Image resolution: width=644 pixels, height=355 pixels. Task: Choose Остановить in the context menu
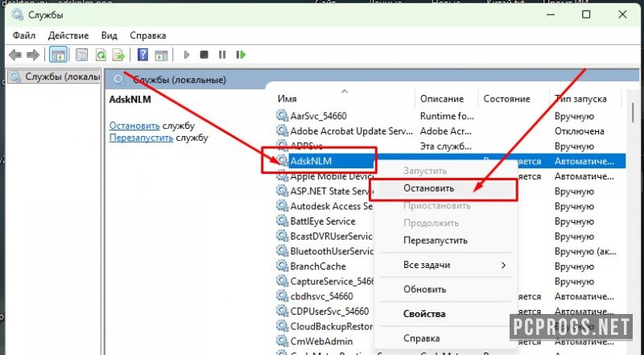pyautogui.click(x=446, y=188)
